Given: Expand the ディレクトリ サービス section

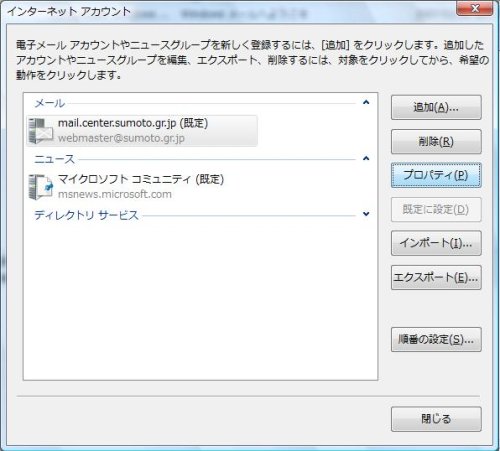Looking at the screenshot, I should coord(366,214).
